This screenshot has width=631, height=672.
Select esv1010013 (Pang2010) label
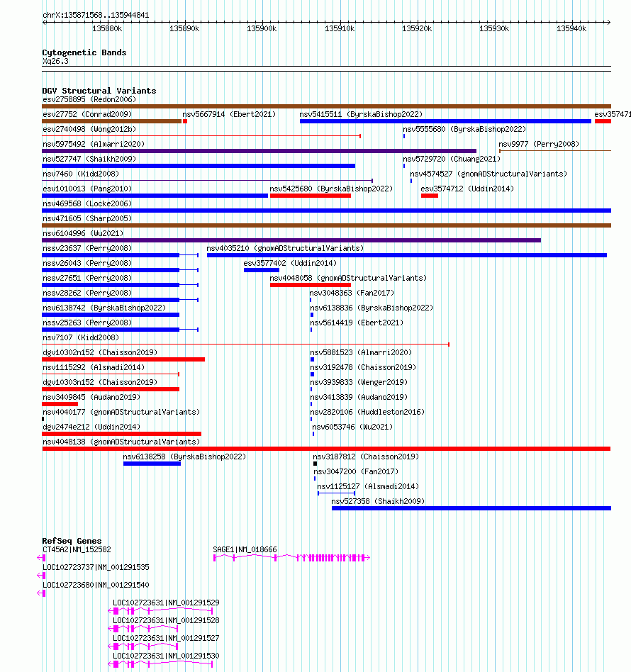(x=87, y=189)
